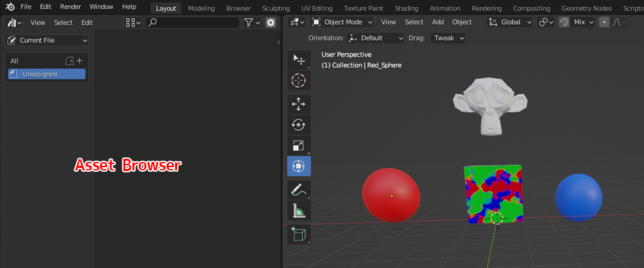Enable proportional editing toggle

coord(604,22)
